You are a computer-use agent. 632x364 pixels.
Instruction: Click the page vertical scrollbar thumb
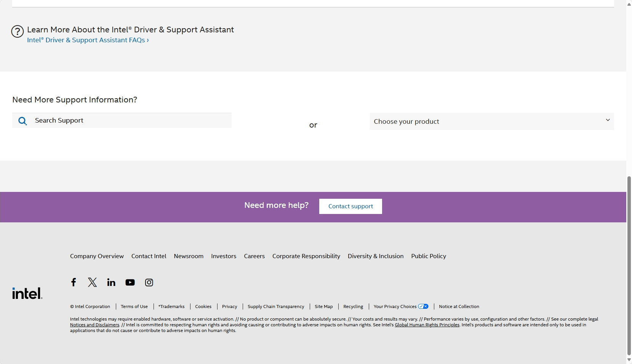[x=629, y=266]
